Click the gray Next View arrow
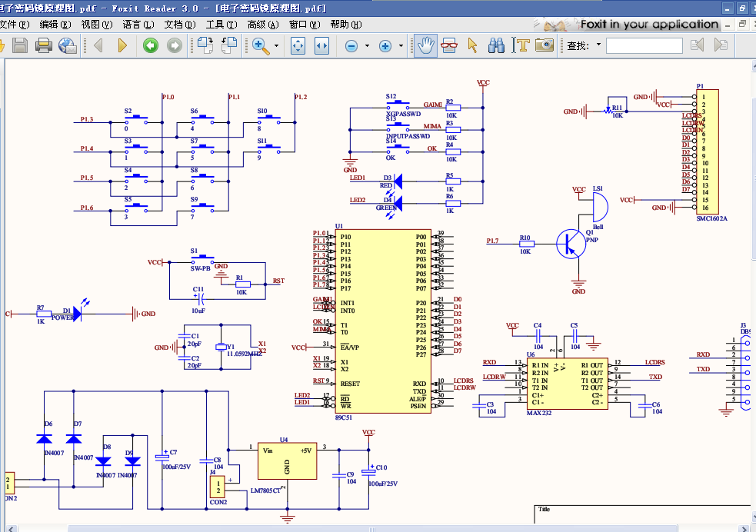The height and width of the screenshot is (532, 756). (x=175, y=46)
